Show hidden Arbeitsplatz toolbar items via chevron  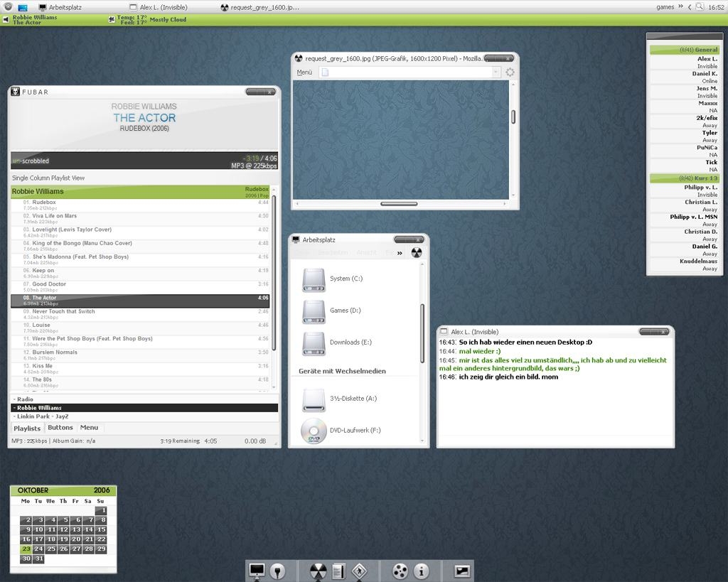coord(400,252)
